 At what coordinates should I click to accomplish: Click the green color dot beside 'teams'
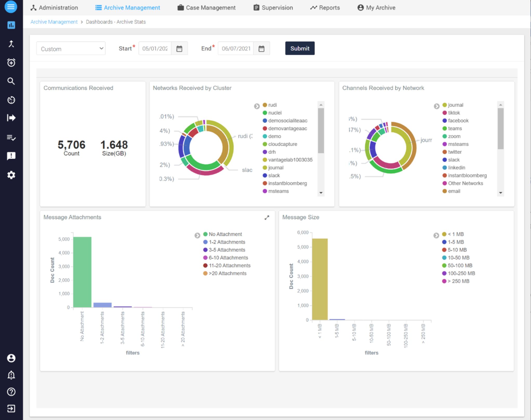445,128
